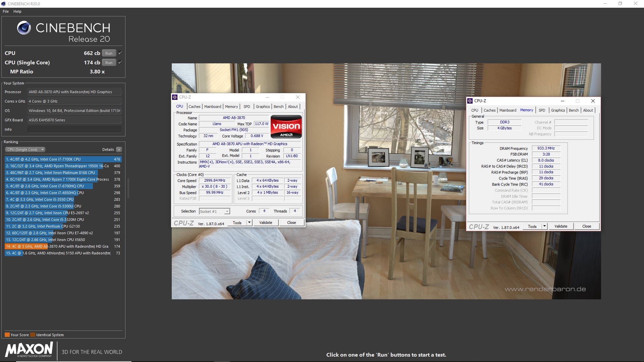Click Validate in the memory CPU-Z window
The image size is (644, 362).
(561, 226)
